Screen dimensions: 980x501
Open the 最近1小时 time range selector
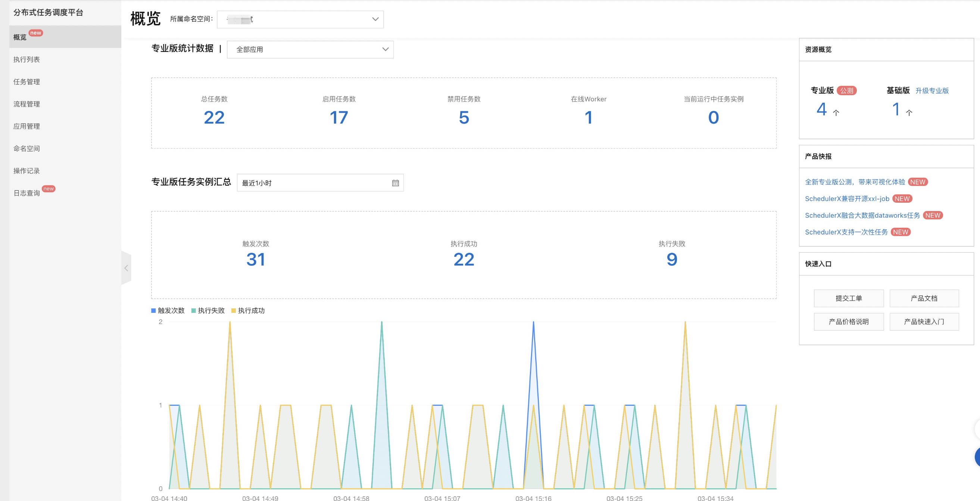coord(320,183)
